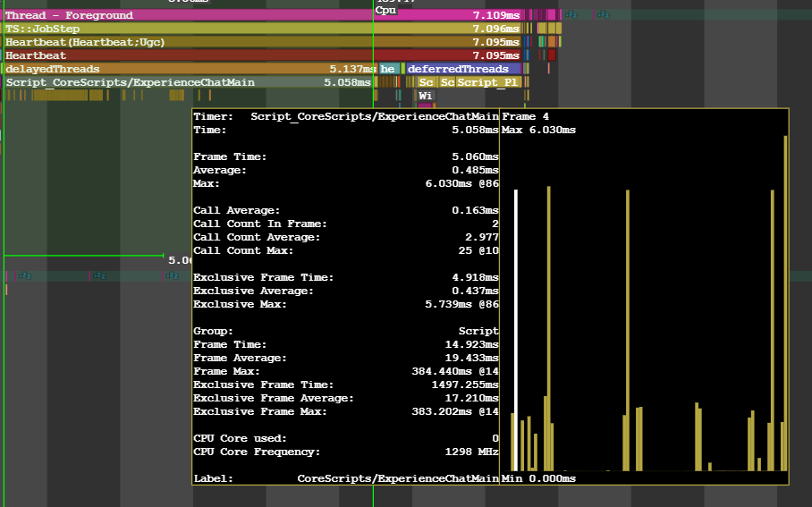
Task: Select the blue deferredThreads bar
Action: coord(463,69)
